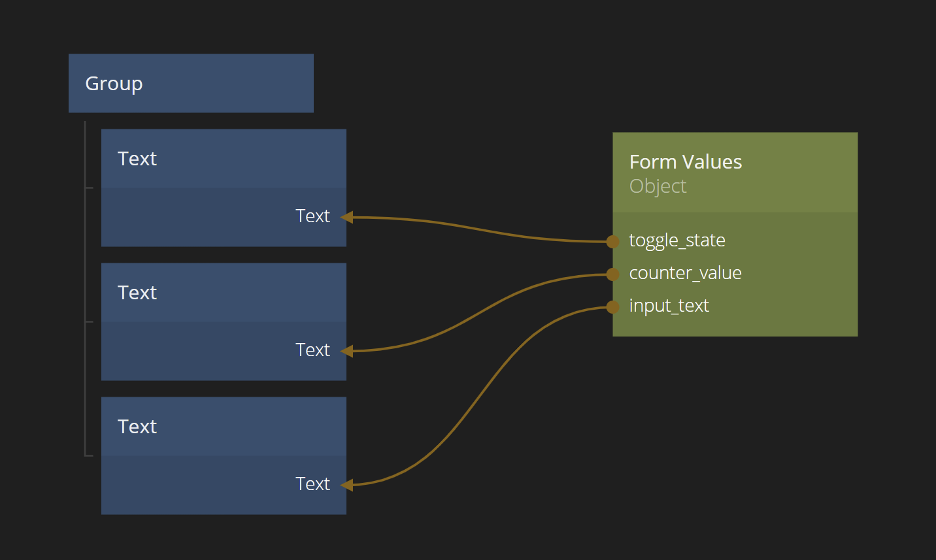Select the Text node header wired to toggle_state
The image size is (936, 560).
[223, 159]
